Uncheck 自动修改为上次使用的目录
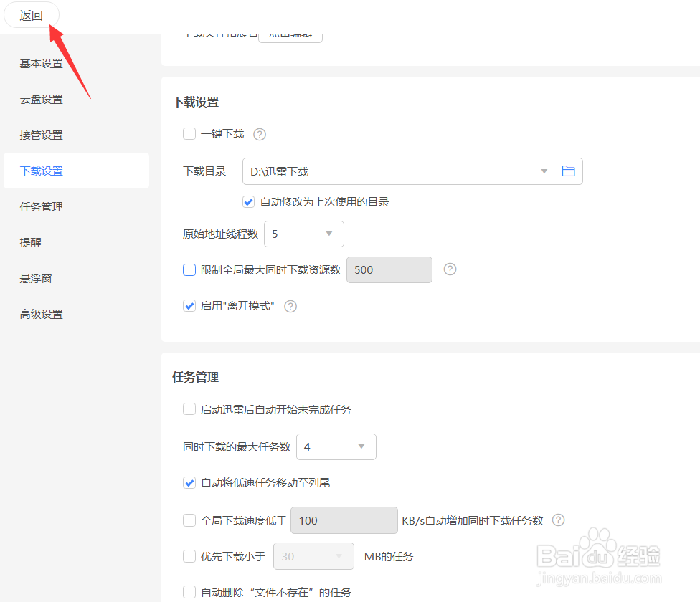The width and height of the screenshot is (700, 602). (x=248, y=201)
